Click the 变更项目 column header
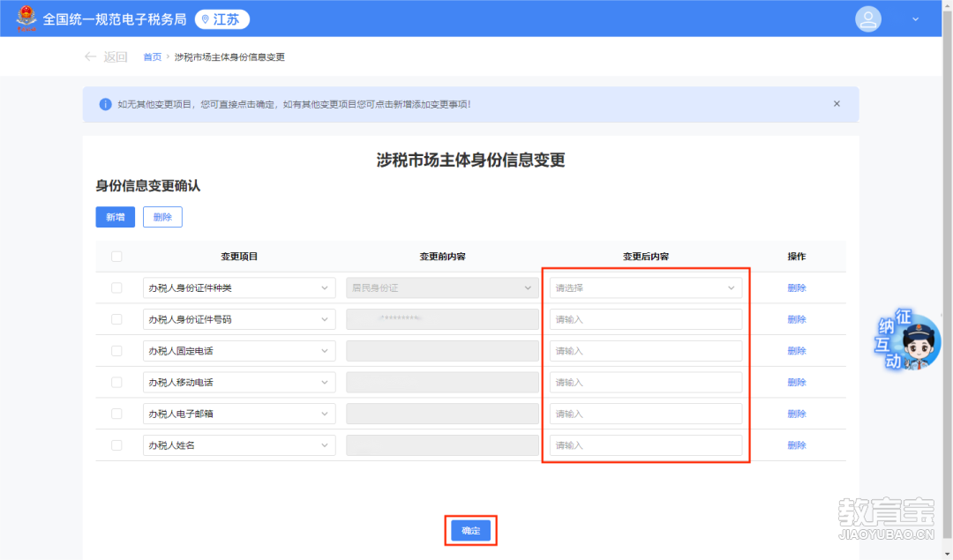This screenshot has width=953, height=560. (x=239, y=257)
